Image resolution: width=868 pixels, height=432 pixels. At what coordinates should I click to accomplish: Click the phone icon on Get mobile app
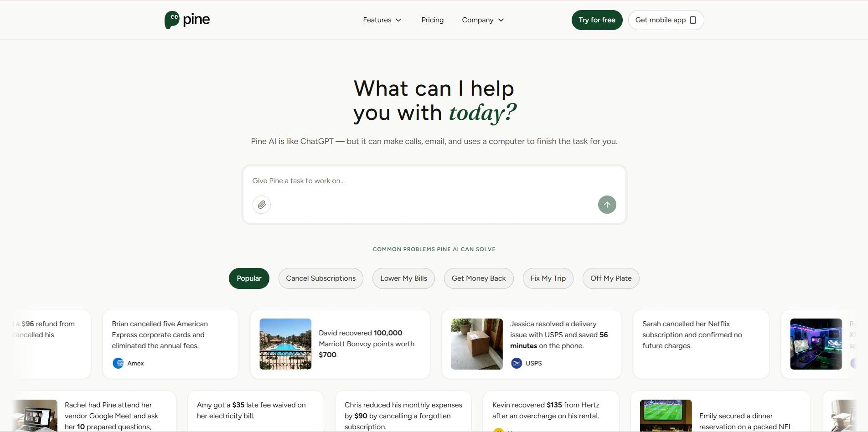693,20
